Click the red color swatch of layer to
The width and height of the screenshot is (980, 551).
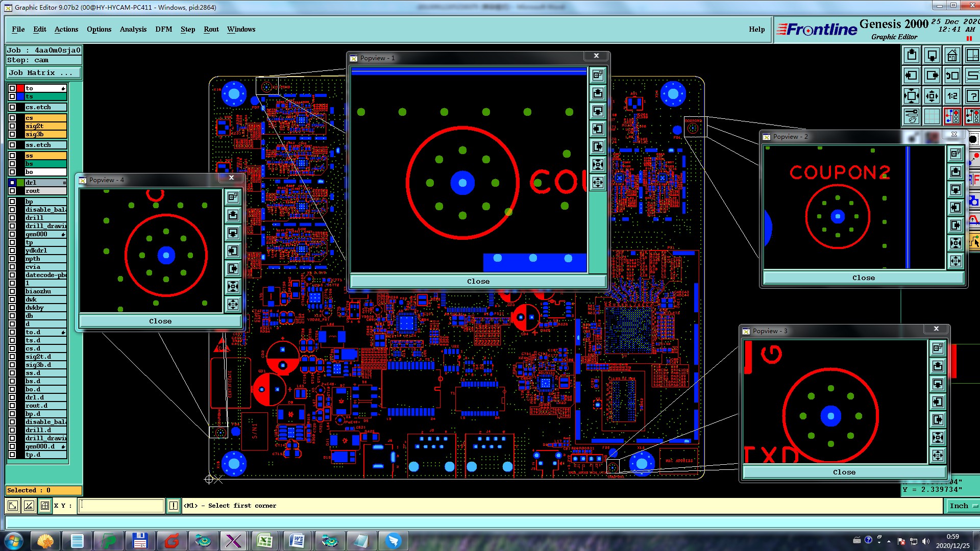click(x=20, y=88)
